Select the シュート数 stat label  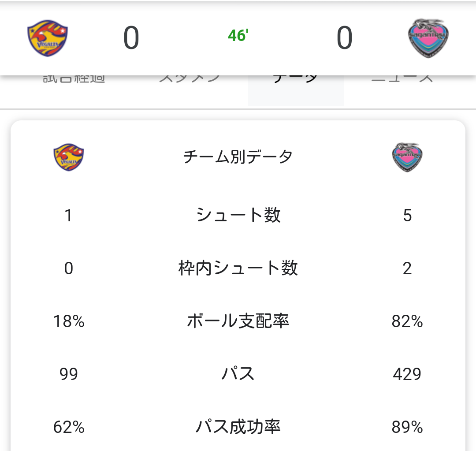click(x=238, y=215)
